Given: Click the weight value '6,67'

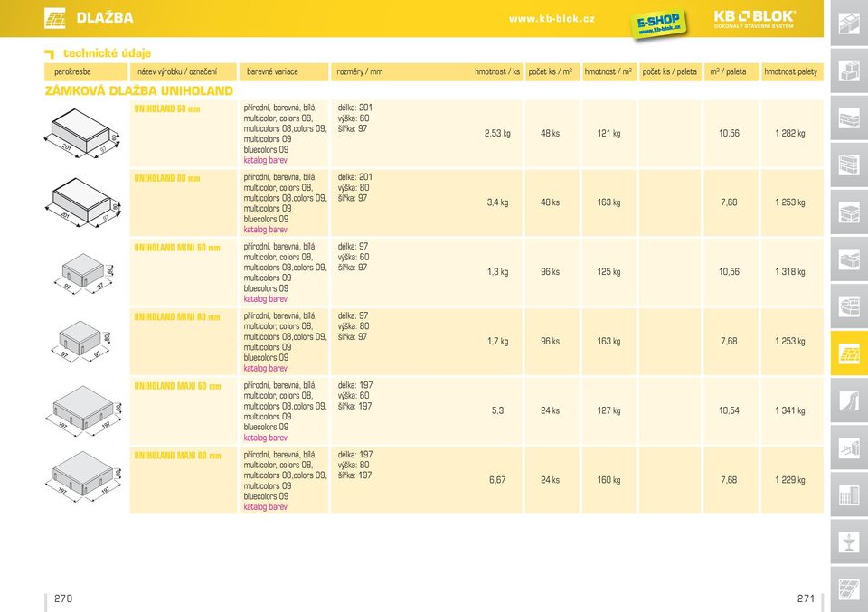Looking at the screenshot, I should click(x=497, y=480).
